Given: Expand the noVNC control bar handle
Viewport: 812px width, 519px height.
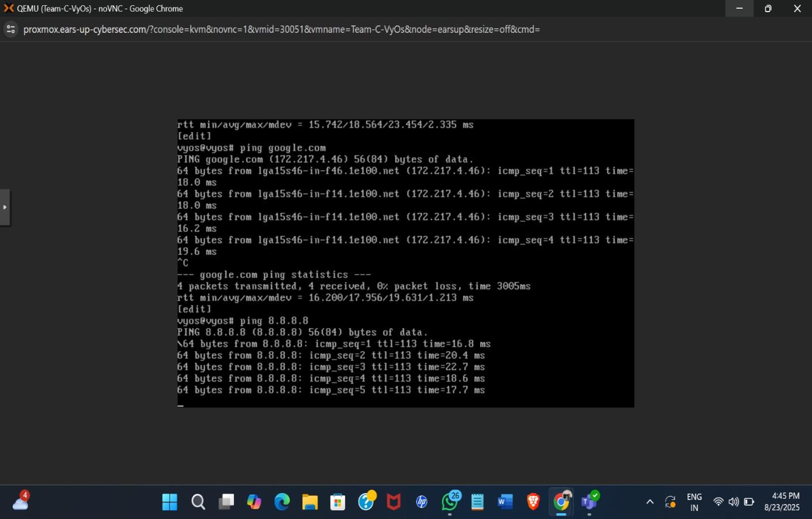Looking at the screenshot, I should pyautogui.click(x=6, y=206).
